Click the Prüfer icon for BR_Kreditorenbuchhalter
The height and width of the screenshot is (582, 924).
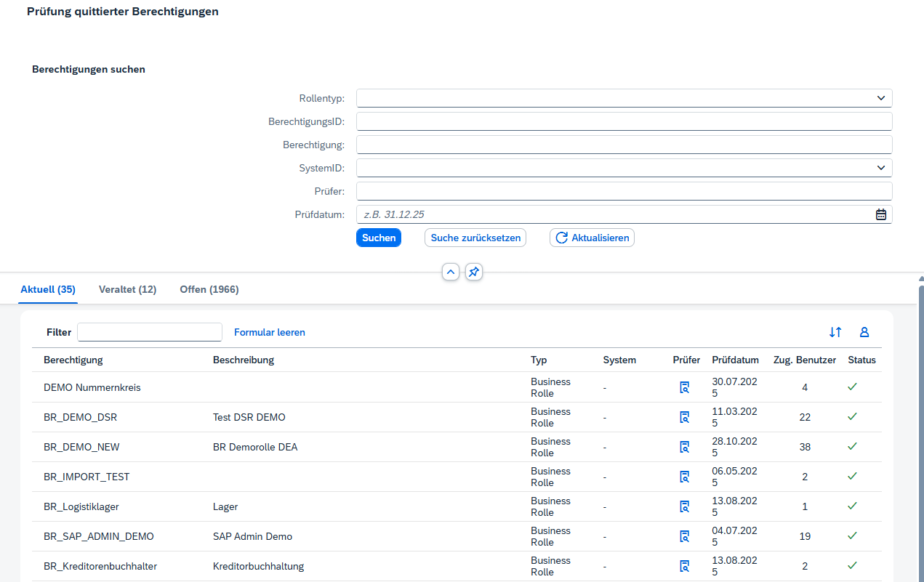coord(684,566)
